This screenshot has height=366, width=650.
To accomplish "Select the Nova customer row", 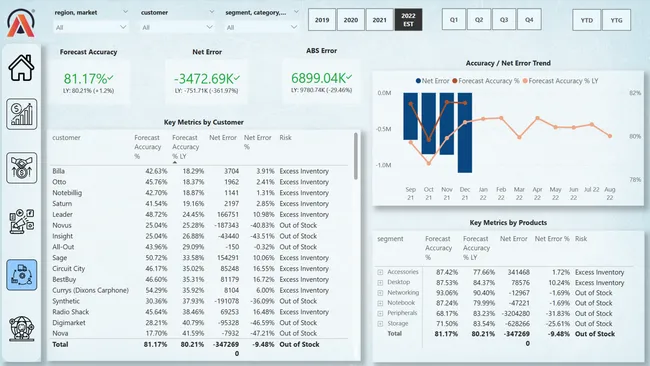I will (x=199, y=333).
